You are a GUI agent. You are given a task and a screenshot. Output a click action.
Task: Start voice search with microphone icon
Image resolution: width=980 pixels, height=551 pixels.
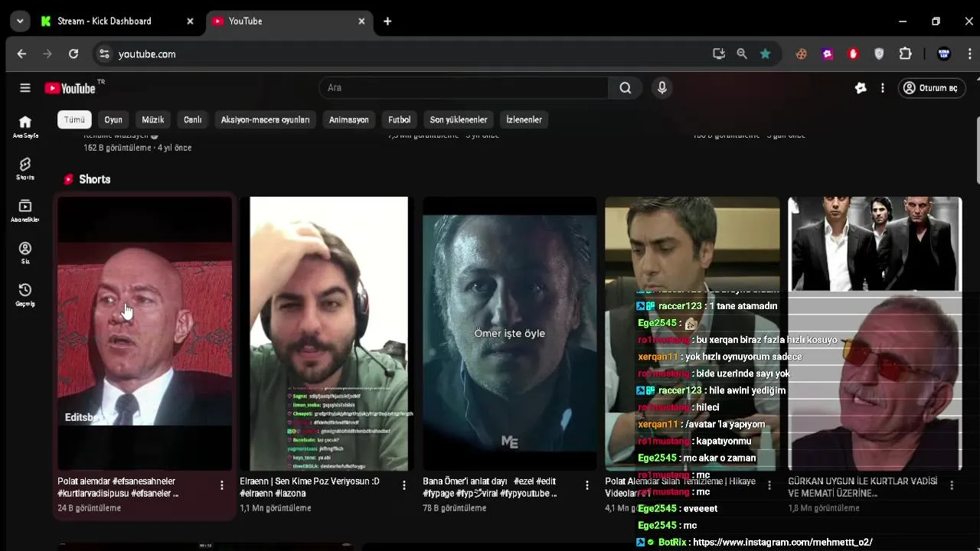662,88
